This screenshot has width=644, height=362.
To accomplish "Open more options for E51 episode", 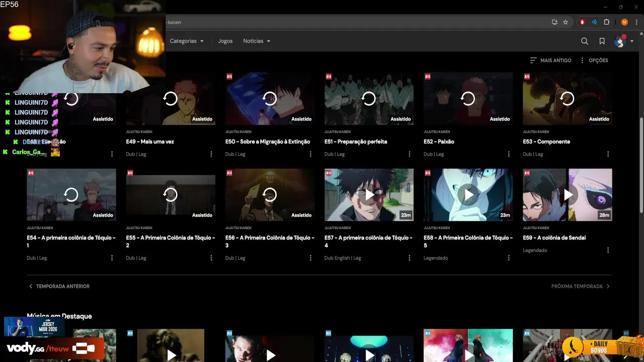I will pyautogui.click(x=409, y=154).
